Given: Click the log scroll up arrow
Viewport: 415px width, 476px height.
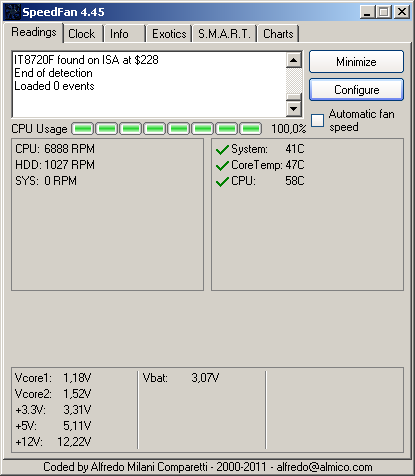Looking at the screenshot, I should tap(294, 60).
